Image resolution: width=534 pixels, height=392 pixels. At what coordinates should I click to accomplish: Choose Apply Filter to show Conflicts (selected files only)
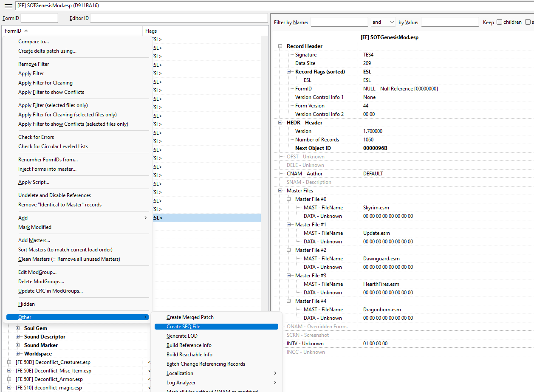78,124
